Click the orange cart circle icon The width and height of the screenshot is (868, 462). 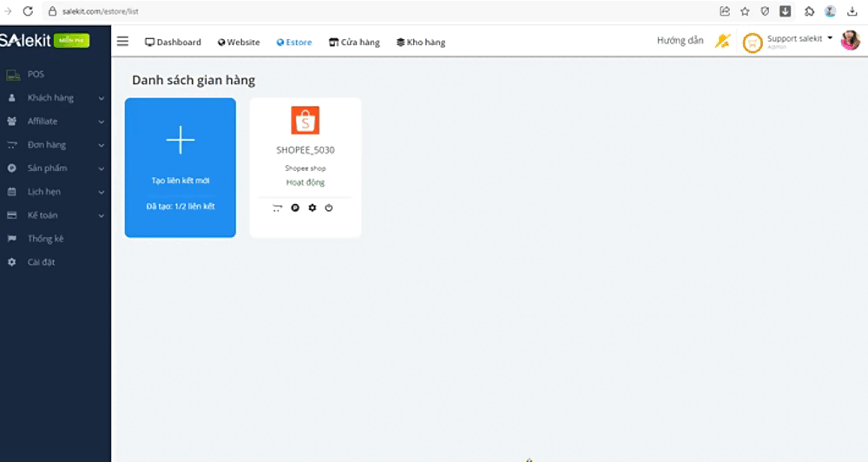[x=753, y=43]
